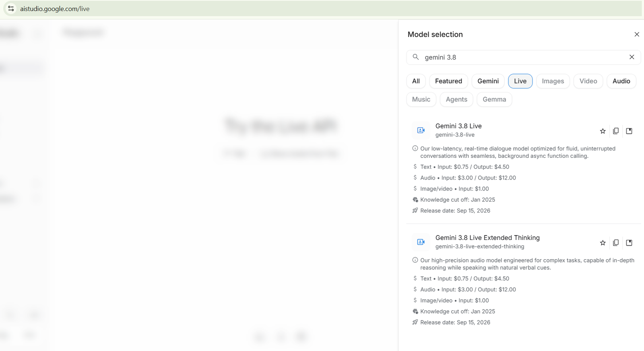Click the model search input field
The image size is (644, 351).
(523, 57)
